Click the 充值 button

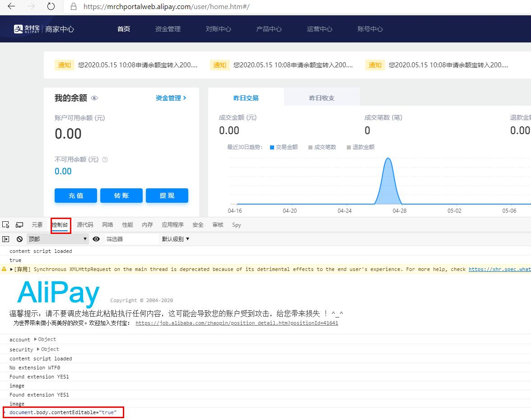[x=76, y=196]
